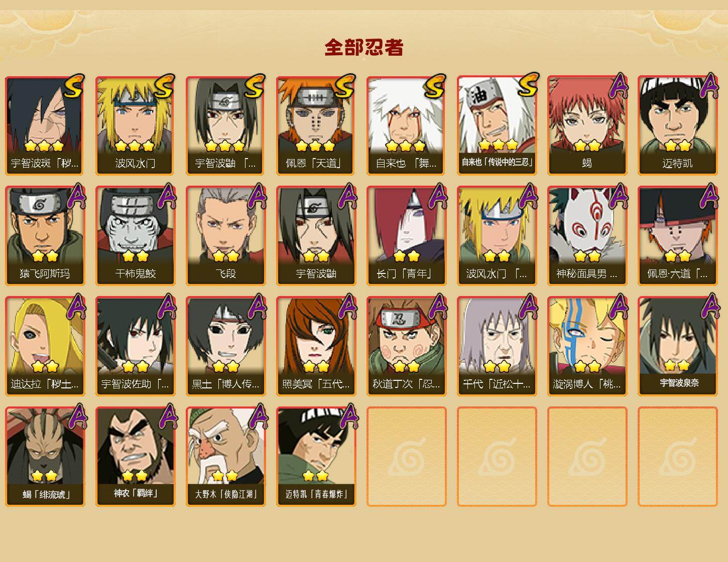Click the 长门「青年」 card
The height and width of the screenshot is (562, 728).
click(406, 236)
